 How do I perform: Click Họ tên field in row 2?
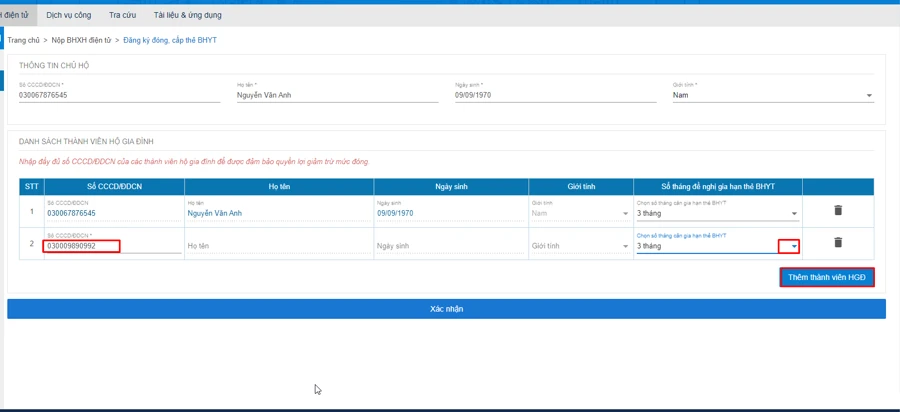point(278,246)
